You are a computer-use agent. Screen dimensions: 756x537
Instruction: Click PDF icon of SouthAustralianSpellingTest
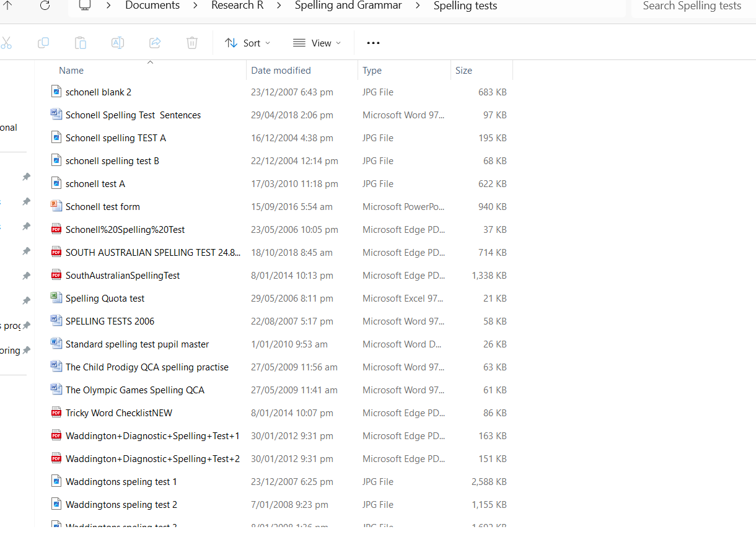[56, 275]
